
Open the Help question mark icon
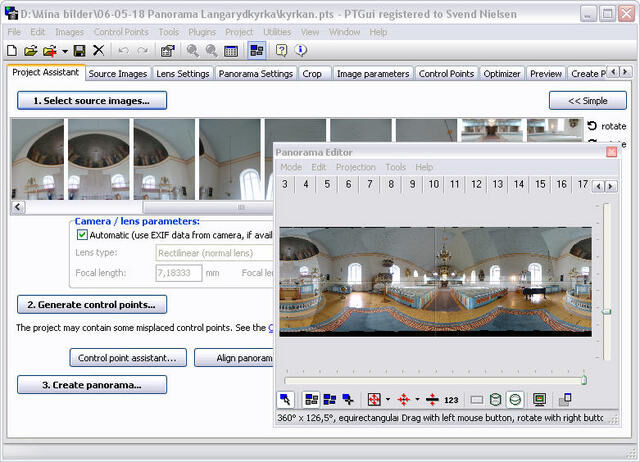pyautogui.click(x=282, y=50)
